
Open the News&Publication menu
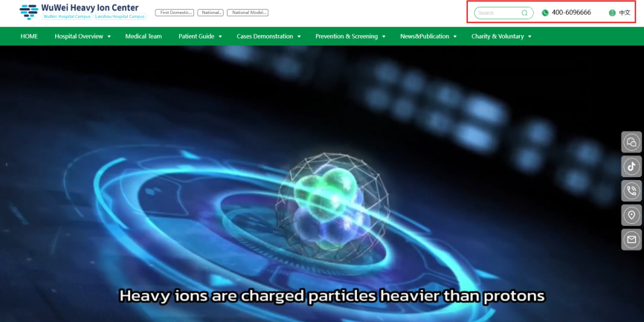pyautogui.click(x=425, y=36)
